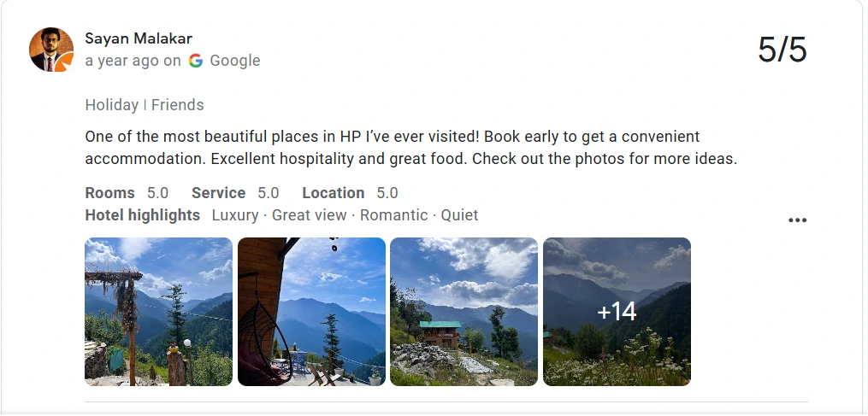Click the Rooms 5.0 rating

point(127,193)
